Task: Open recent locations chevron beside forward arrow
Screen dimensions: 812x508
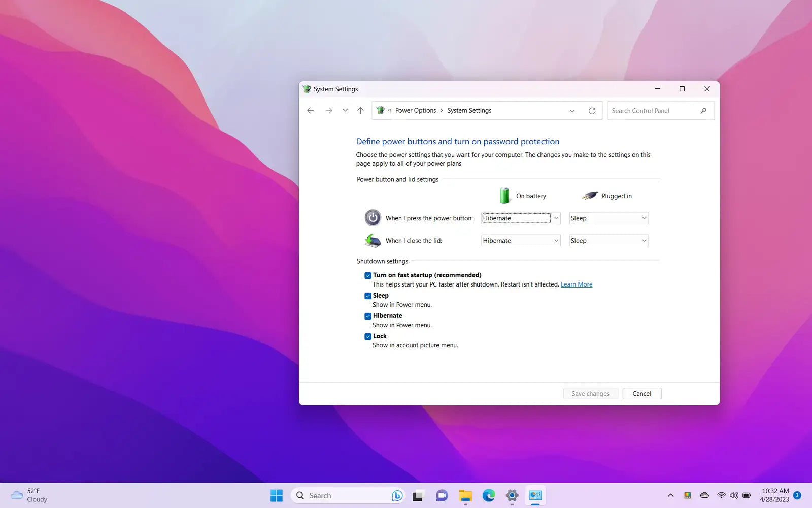Action: click(x=345, y=110)
